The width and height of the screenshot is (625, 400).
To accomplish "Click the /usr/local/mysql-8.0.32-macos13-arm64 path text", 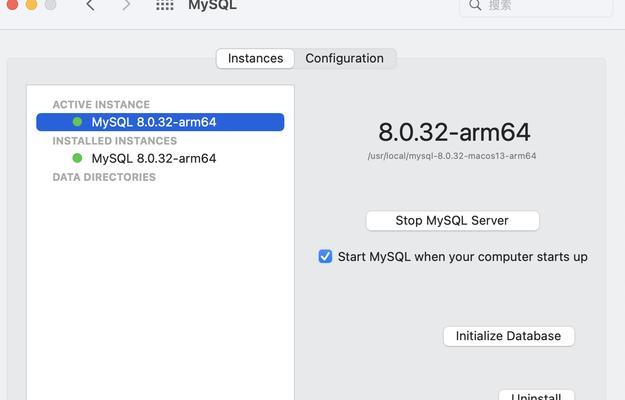I will pos(452,156).
